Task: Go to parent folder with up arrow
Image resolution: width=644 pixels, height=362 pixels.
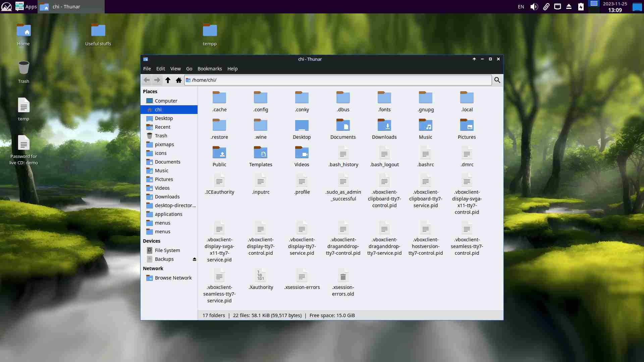Action: click(x=168, y=80)
